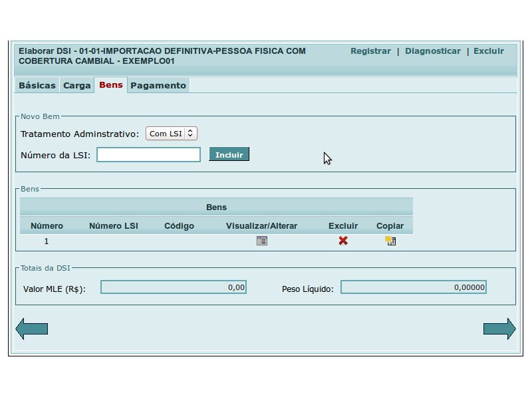Screen dimensions: 532x399
Task: Select the Bens tab
Action: point(111,85)
